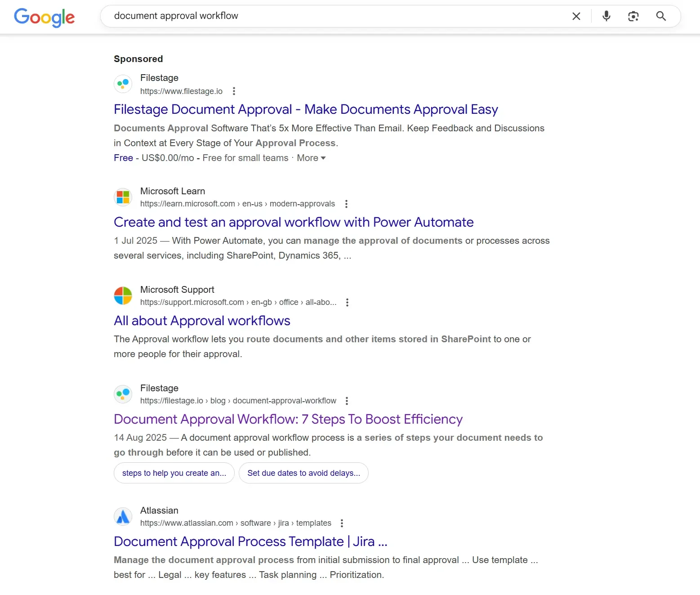Open Filestage Document Approval sponsored link
The height and width of the screenshot is (595, 700).
tap(306, 109)
